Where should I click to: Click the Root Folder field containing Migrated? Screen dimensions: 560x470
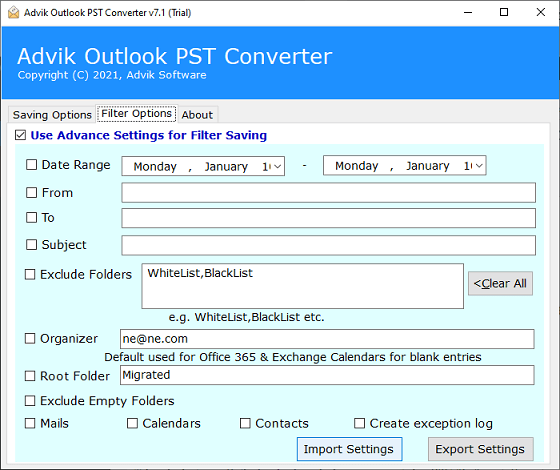pos(327,375)
